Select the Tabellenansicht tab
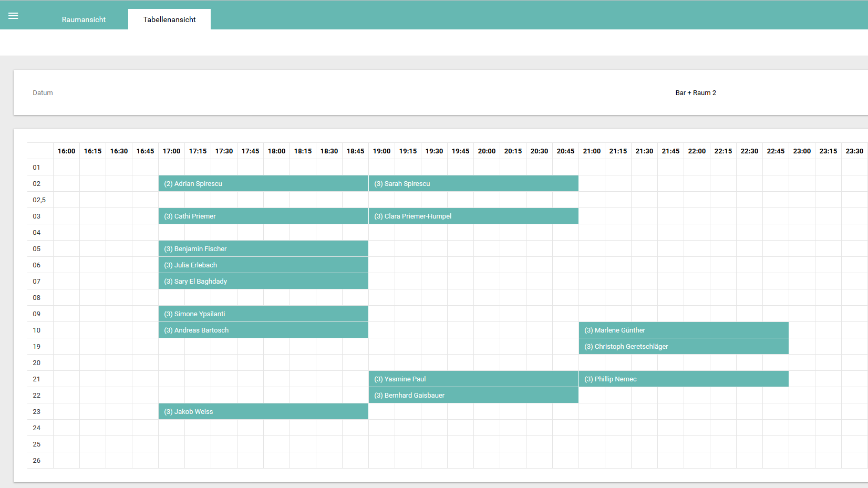868x488 pixels. coord(169,19)
